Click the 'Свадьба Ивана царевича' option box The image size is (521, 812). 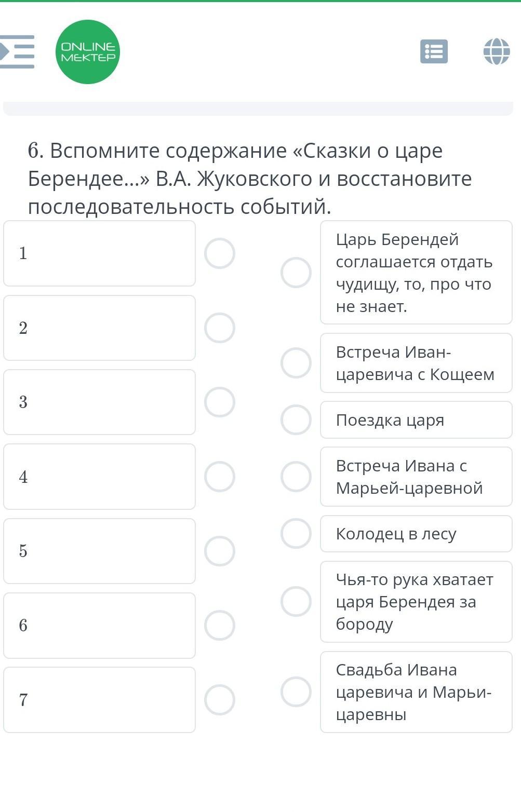(x=416, y=692)
